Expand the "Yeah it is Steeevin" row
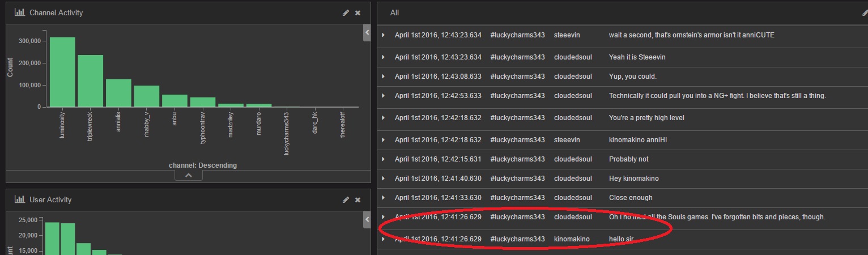Viewport: 868px width, 255px height. [384, 57]
